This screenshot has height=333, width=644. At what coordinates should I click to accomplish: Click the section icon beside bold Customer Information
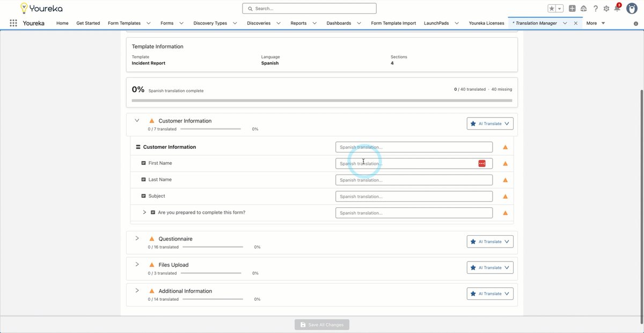[x=138, y=147]
